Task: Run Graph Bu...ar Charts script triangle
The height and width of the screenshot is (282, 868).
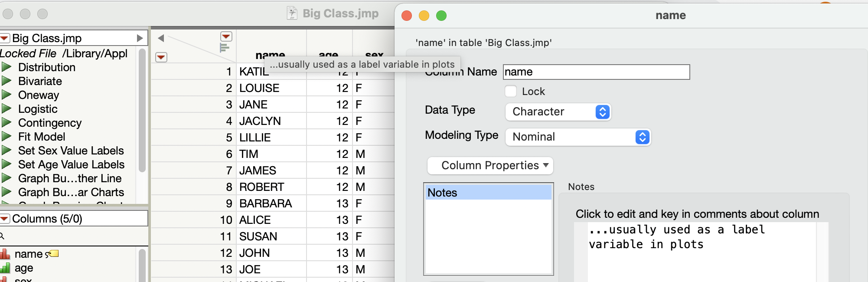Action: point(7,192)
